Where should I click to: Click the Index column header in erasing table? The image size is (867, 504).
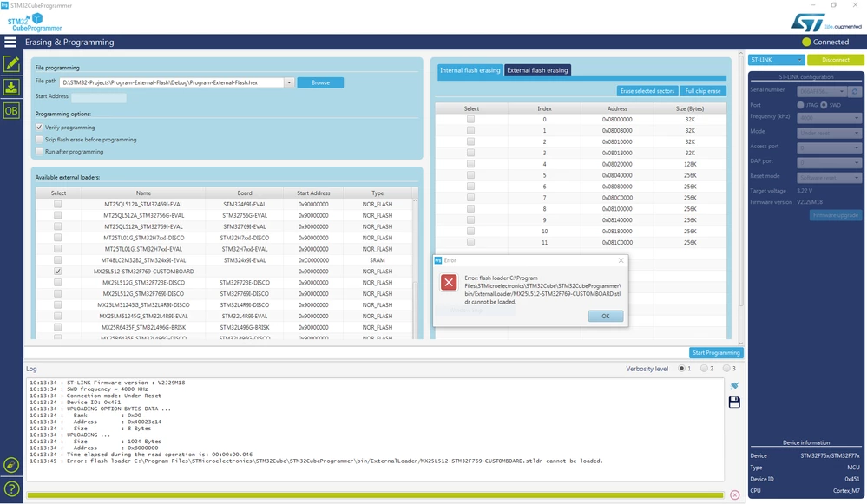coord(544,109)
